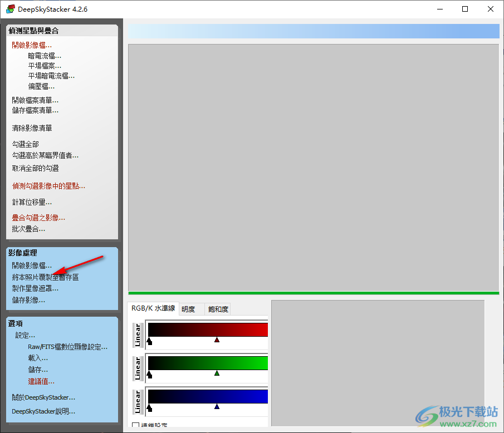Open Raw/FITS檔數位顯像設定
Screen dimensions: 504x433
(68, 347)
